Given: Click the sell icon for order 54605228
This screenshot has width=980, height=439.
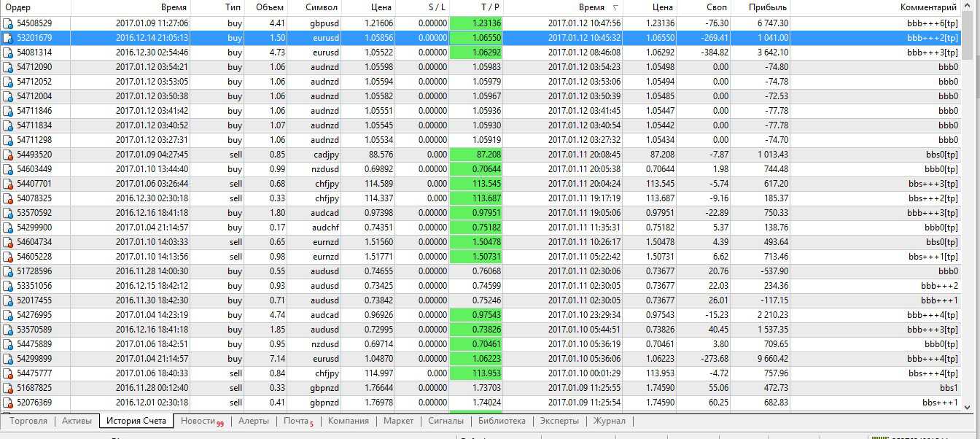Looking at the screenshot, I should click(x=8, y=257).
